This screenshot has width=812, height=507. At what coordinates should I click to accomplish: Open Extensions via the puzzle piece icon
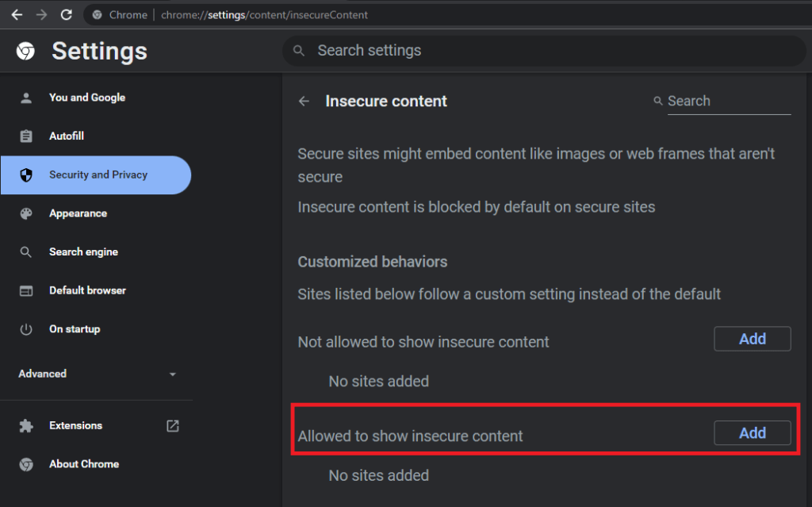pos(26,425)
